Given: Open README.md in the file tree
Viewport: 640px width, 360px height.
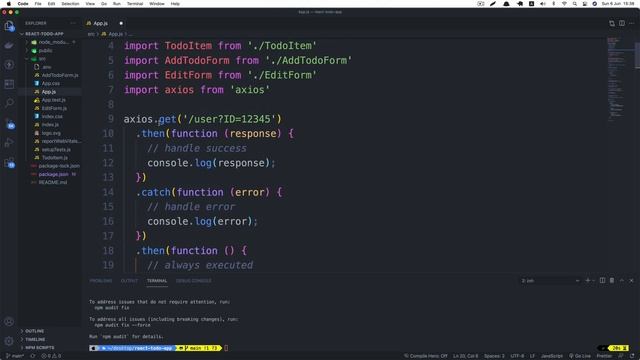Looking at the screenshot, I should 52,182.
